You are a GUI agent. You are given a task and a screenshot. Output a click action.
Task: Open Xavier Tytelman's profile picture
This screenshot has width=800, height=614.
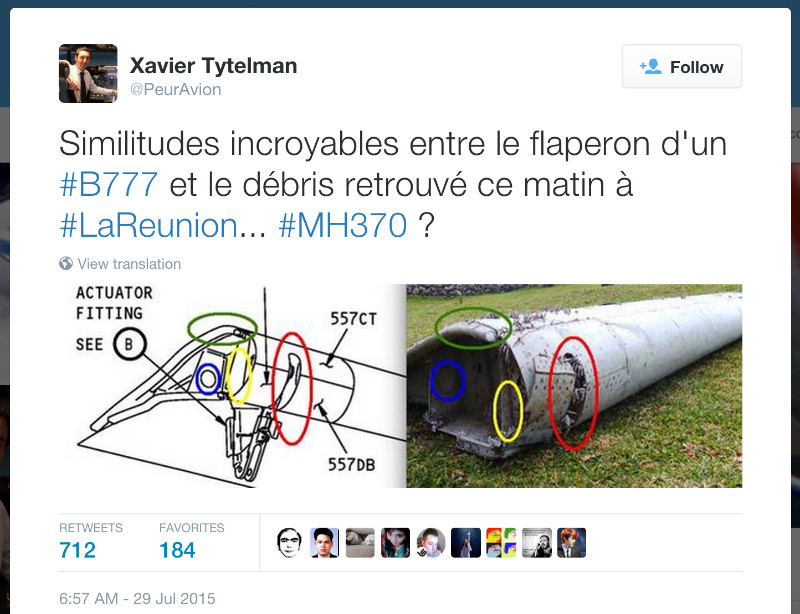[x=88, y=73]
